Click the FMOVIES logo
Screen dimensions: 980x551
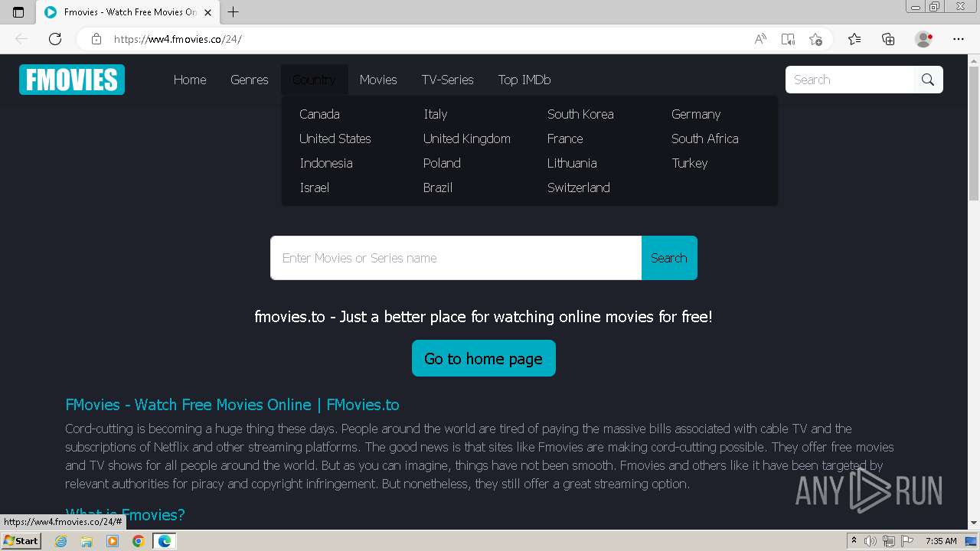click(72, 80)
